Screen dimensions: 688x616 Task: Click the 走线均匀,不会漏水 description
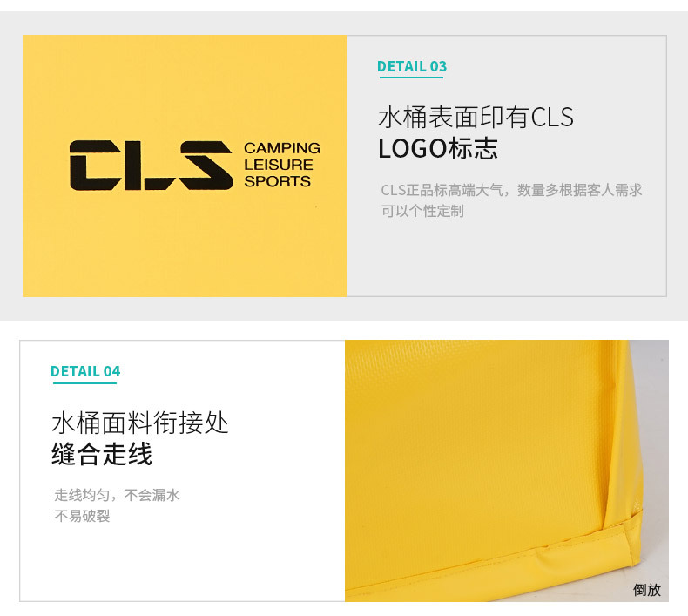click(x=117, y=495)
